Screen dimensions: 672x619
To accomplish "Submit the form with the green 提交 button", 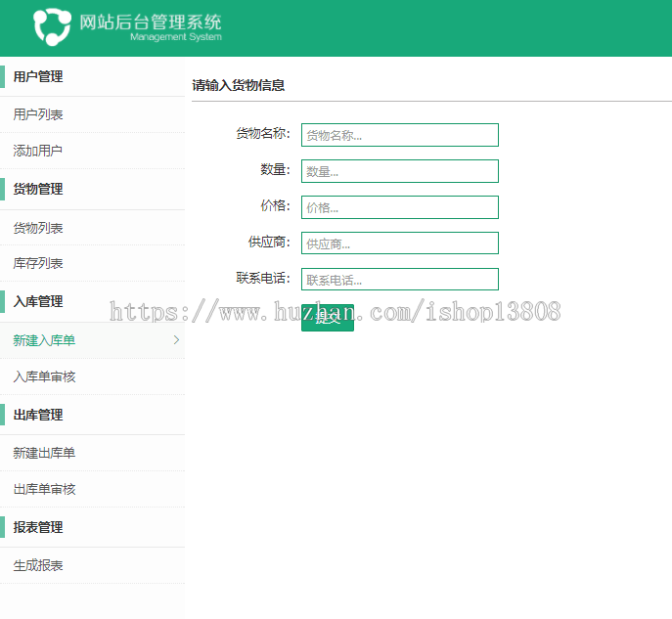I will click(x=328, y=318).
